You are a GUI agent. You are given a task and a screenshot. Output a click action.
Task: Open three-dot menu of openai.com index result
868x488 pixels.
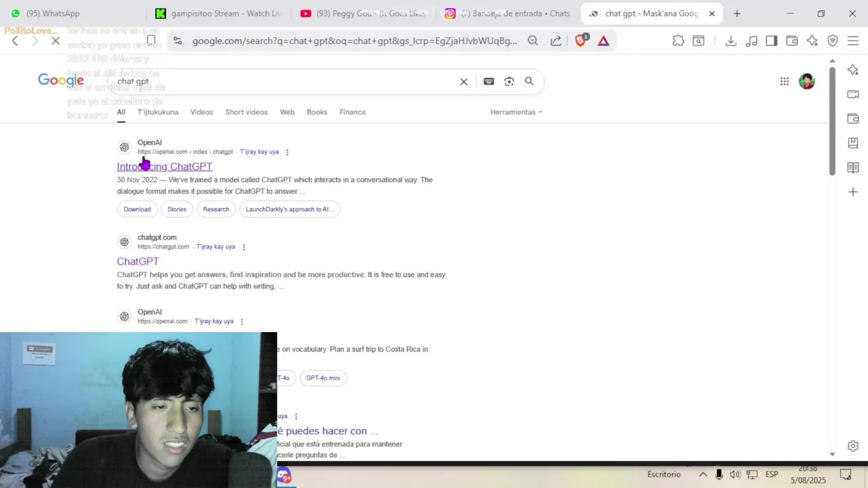coord(287,152)
